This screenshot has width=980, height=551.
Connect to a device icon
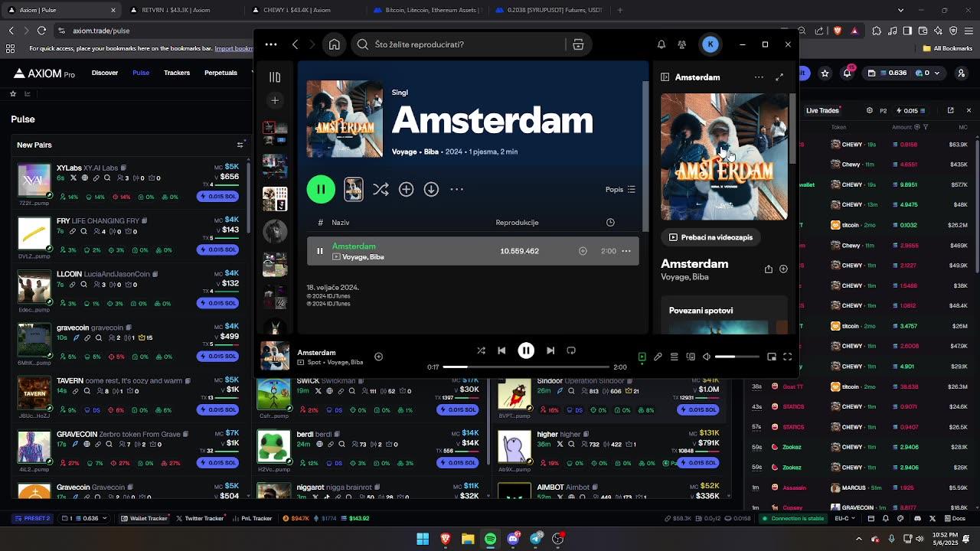pyautogui.click(x=691, y=357)
